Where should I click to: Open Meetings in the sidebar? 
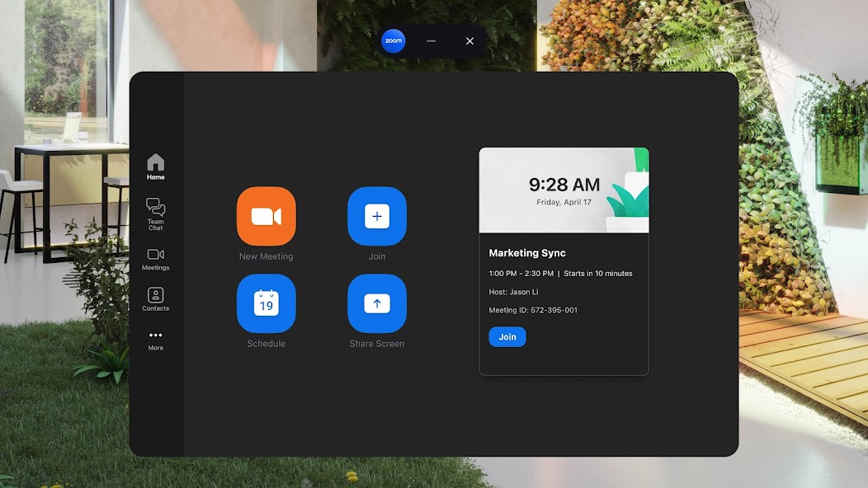click(x=155, y=259)
